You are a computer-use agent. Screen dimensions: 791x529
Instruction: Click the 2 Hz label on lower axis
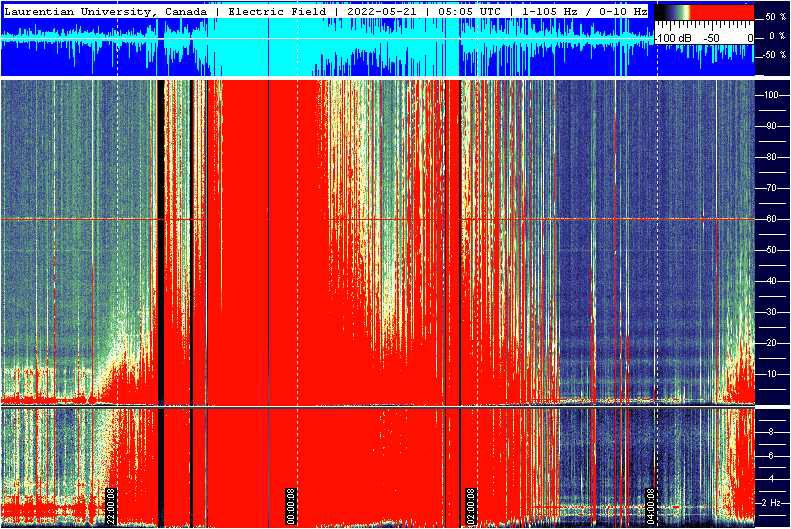pos(771,502)
